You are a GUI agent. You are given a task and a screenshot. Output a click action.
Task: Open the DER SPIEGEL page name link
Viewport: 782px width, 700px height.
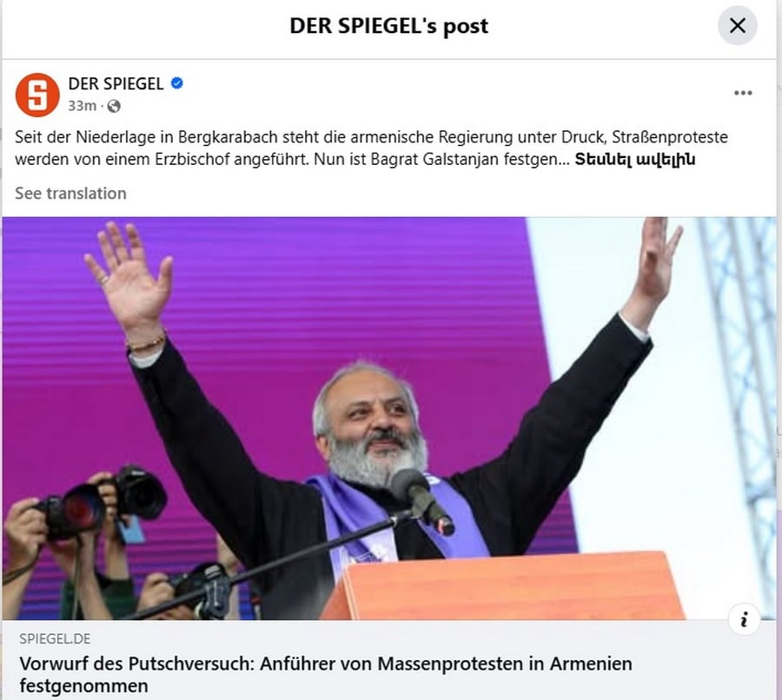pos(116,83)
